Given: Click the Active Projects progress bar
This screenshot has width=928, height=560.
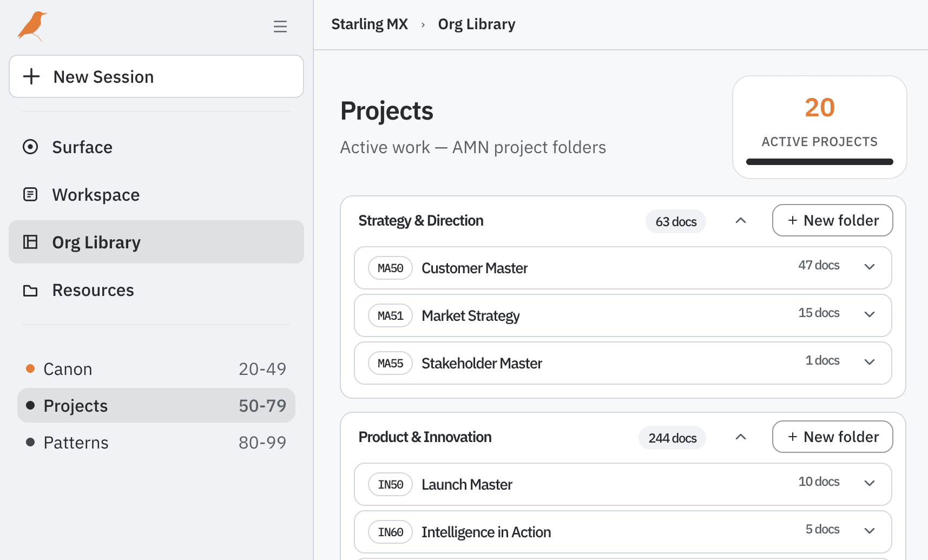Looking at the screenshot, I should click(x=819, y=162).
